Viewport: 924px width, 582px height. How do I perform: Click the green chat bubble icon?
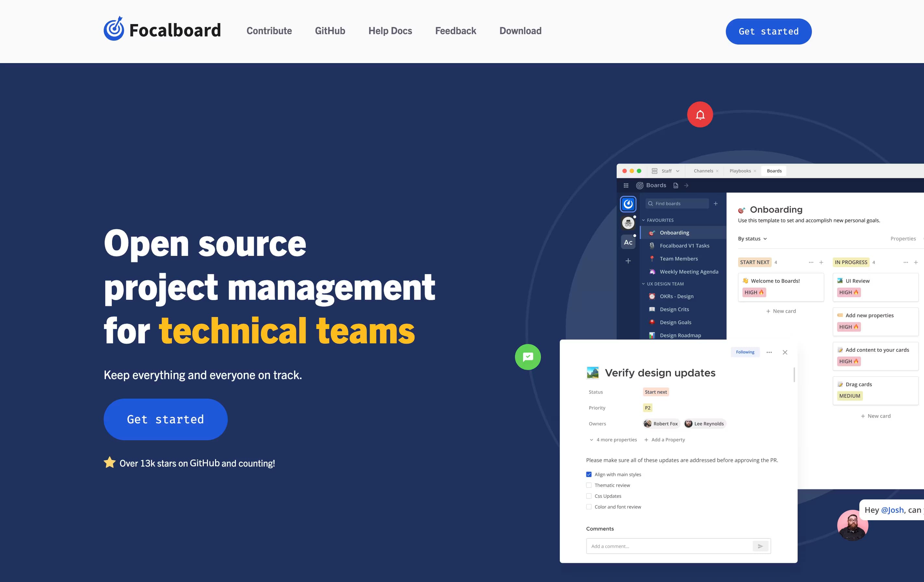[x=528, y=357]
